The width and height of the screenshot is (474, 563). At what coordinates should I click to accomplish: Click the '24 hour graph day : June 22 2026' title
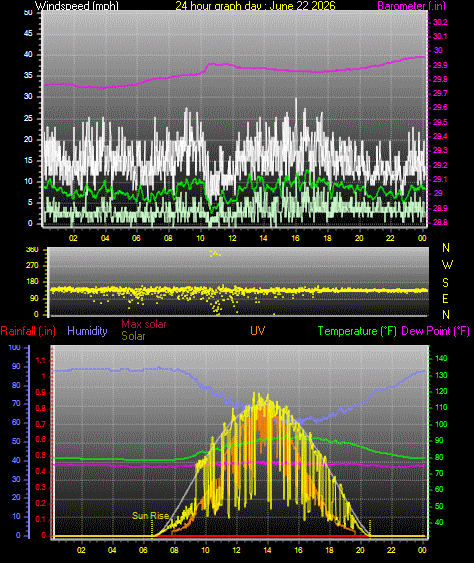pos(255,6)
